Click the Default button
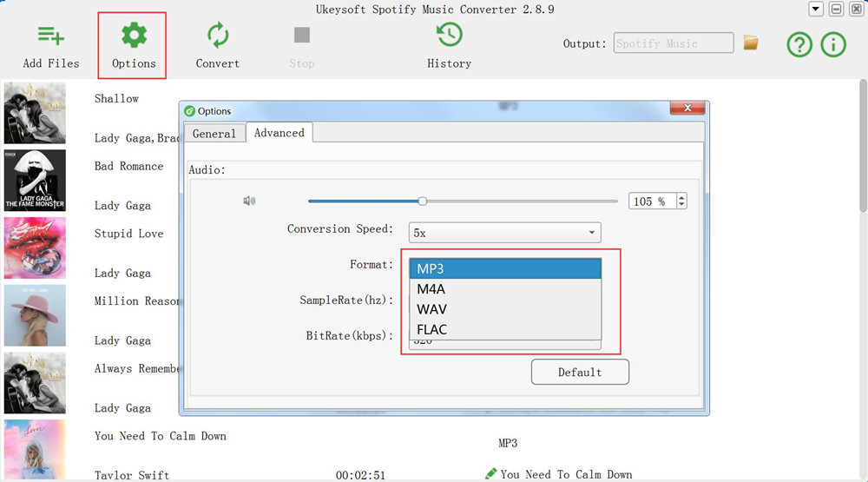868x482 pixels. click(x=580, y=372)
